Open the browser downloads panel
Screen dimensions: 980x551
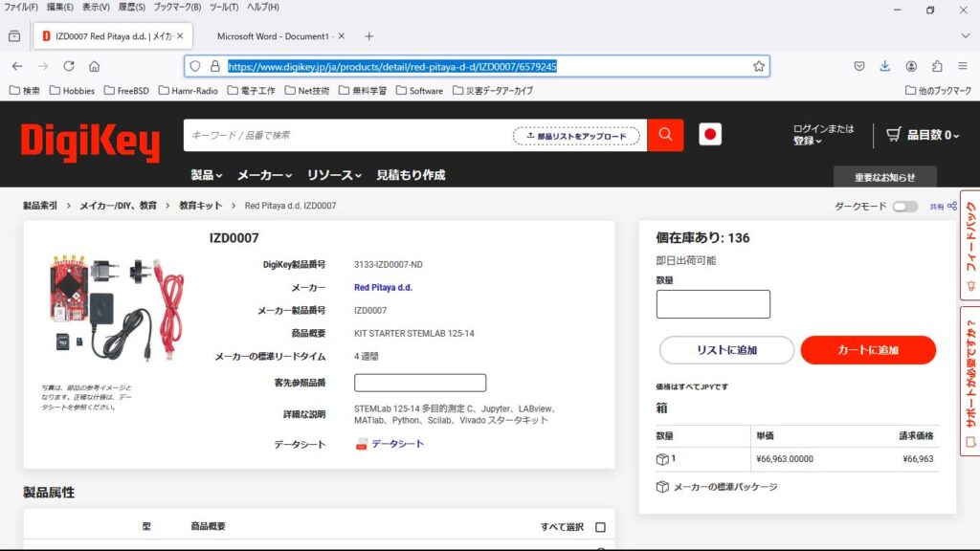tap(885, 66)
